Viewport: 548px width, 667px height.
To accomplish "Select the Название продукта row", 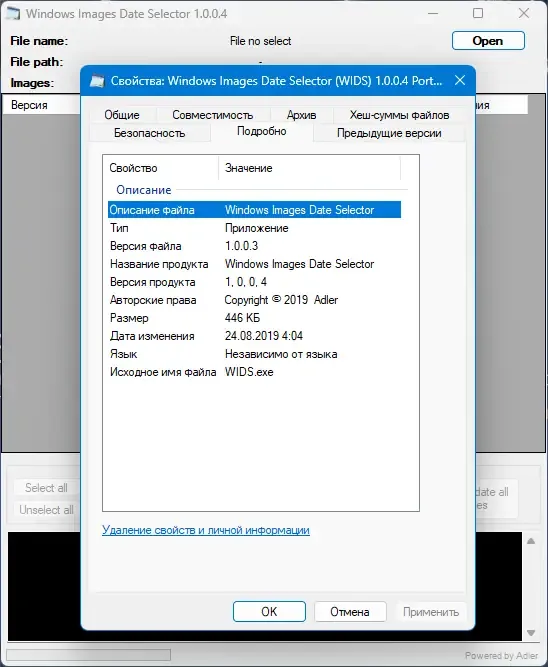I will coord(254,264).
